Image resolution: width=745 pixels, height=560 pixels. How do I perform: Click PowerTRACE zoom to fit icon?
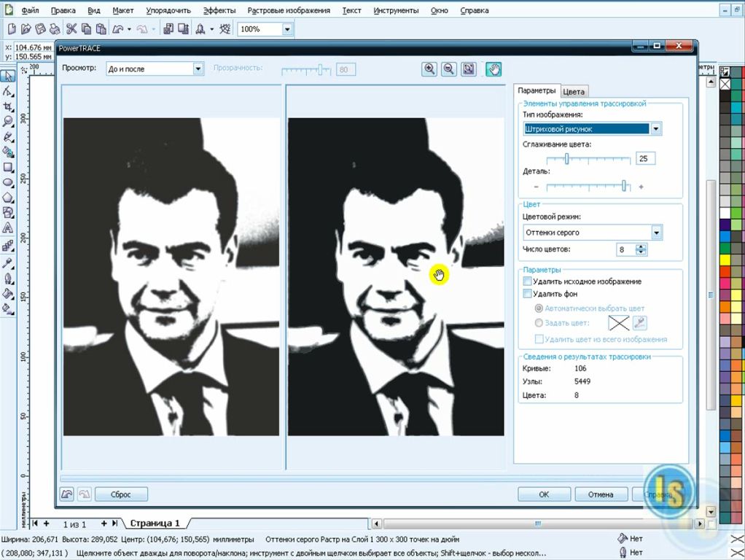pos(469,69)
